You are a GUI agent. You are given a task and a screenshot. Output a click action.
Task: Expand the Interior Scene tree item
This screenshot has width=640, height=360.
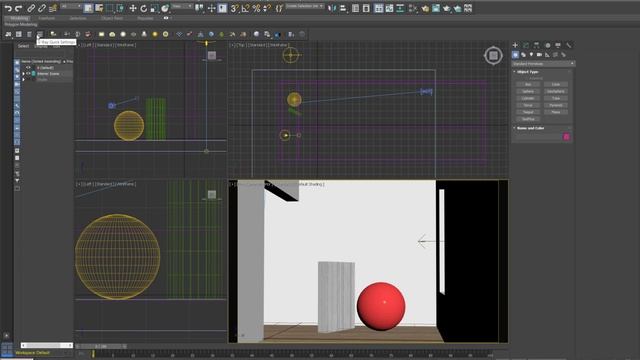pyautogui.click(x=23, y=74)
